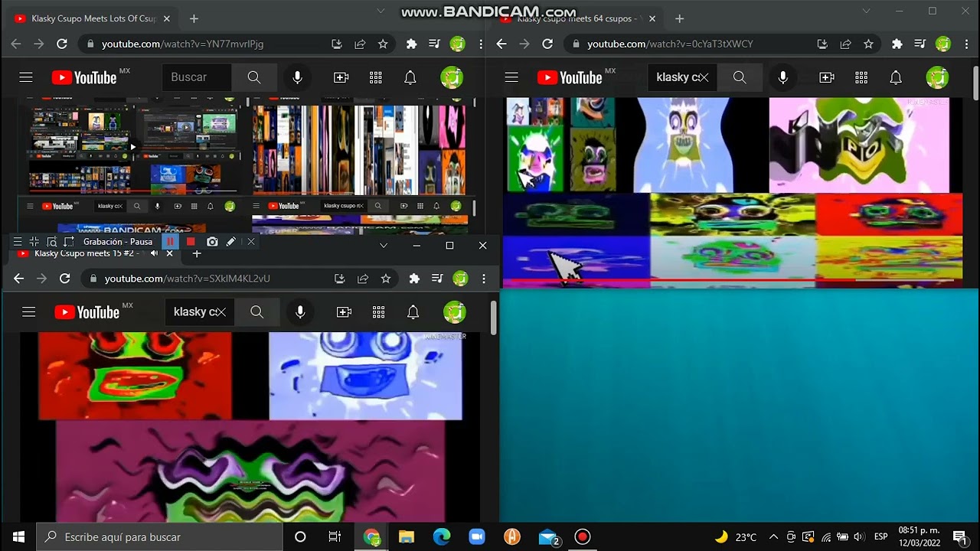Open notifications bell in top-left window

(410, 77)
